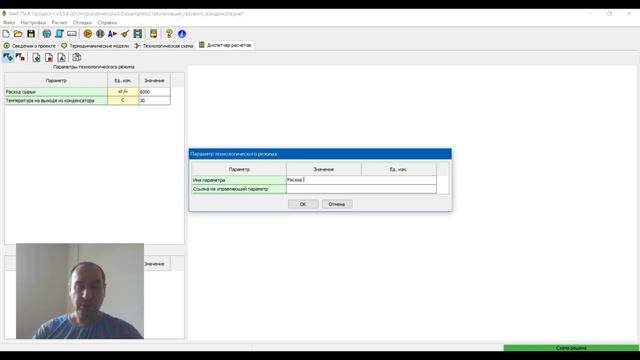Image resolution: width=640 pixels, height=360 pixels.
Task: Click the dialog's blue title bar
Action: coord(320,154)
